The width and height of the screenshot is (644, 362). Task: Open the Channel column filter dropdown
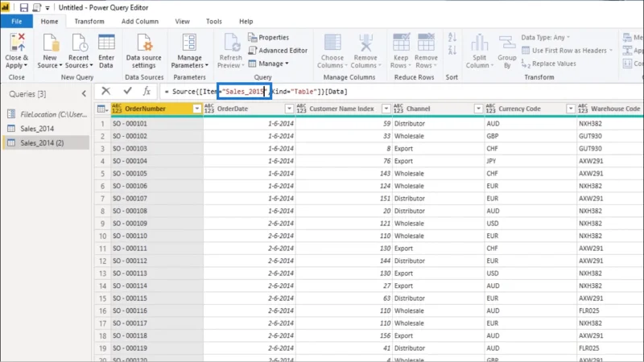pyautogui.click(x=478, y=109)
